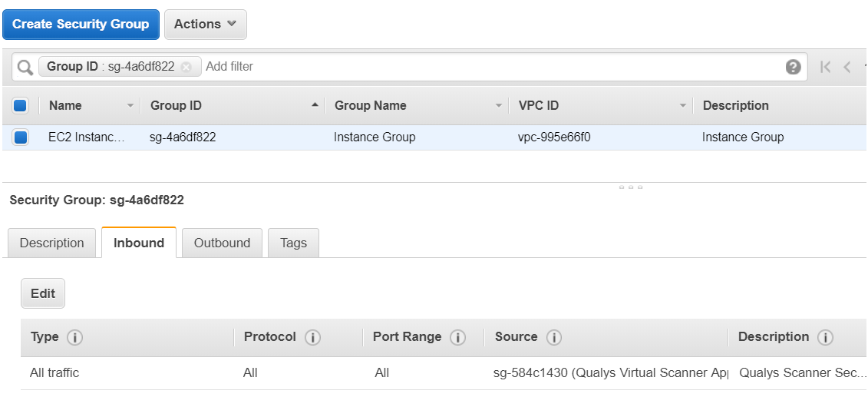This screenshot has height=407, width=868.
Task: Select the Inbound tab
Action: (x=139, y=243)
